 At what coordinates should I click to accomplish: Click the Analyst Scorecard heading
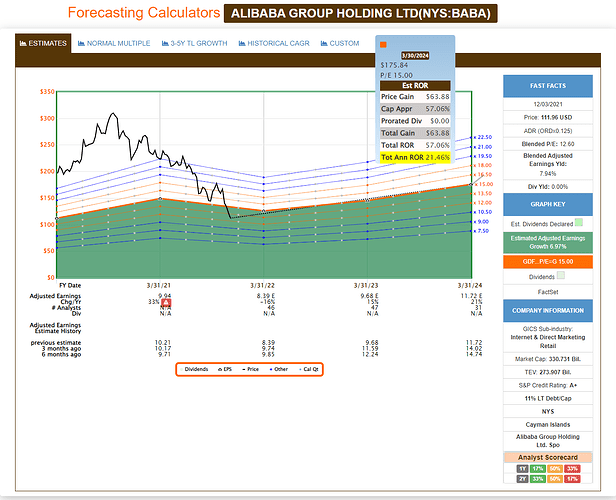548,457
